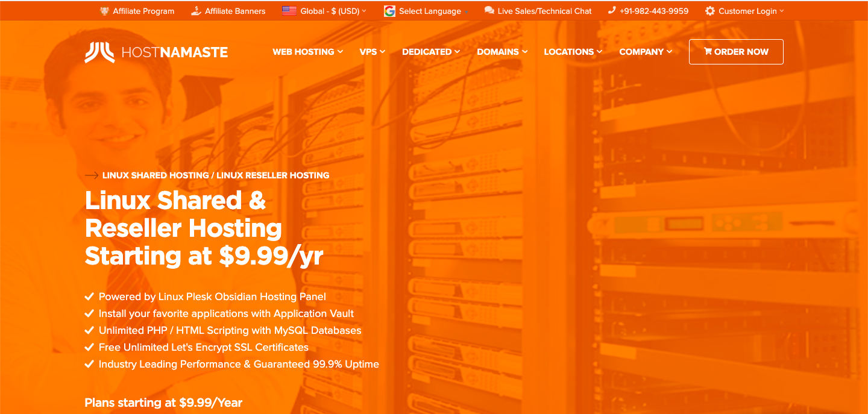Click the chat bubbles icon
This screenshot has height=414, width=868.
tap(489, 11)
